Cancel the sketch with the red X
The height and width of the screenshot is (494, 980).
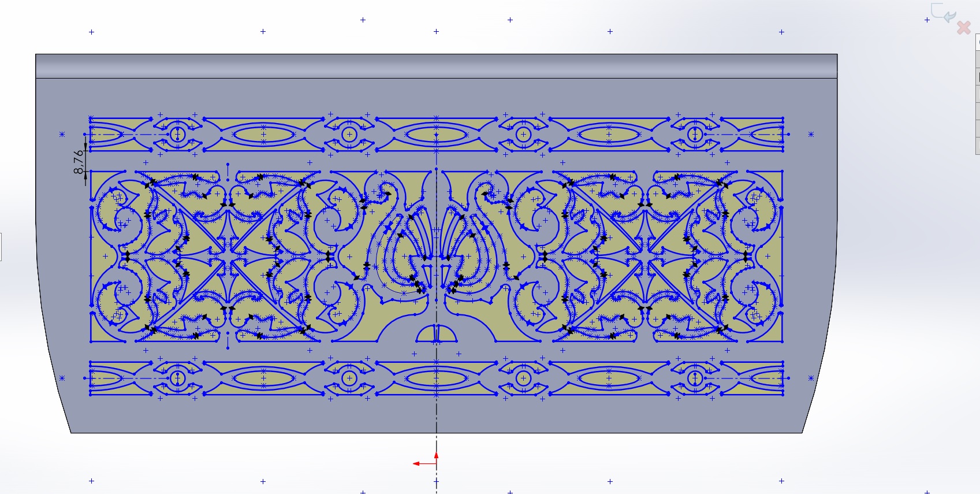(963, 28)
